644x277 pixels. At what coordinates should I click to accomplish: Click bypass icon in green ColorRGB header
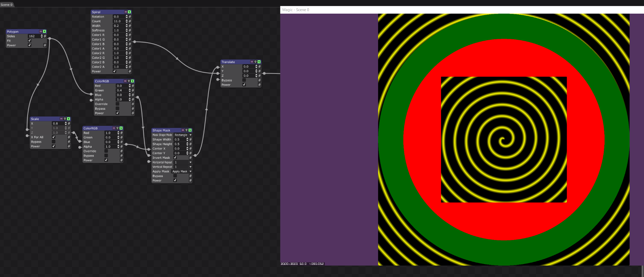pyautogui.click(x=129, y=81)
